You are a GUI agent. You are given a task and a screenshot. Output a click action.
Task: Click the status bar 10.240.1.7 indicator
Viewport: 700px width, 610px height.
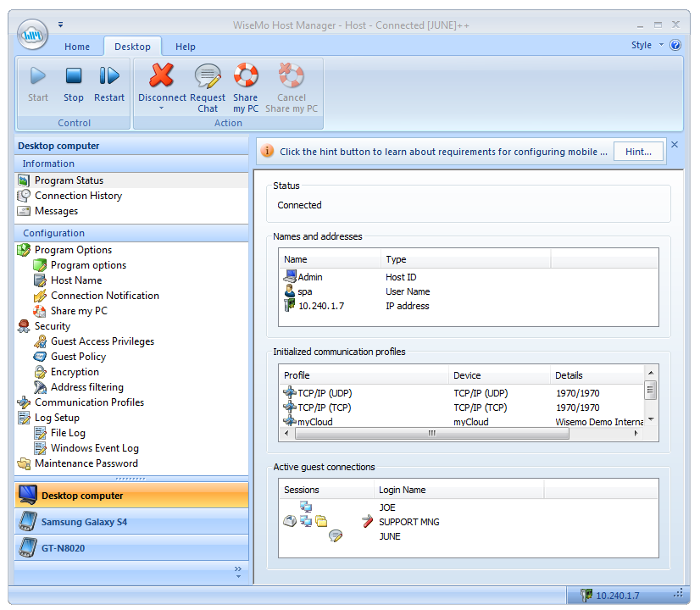610,596
